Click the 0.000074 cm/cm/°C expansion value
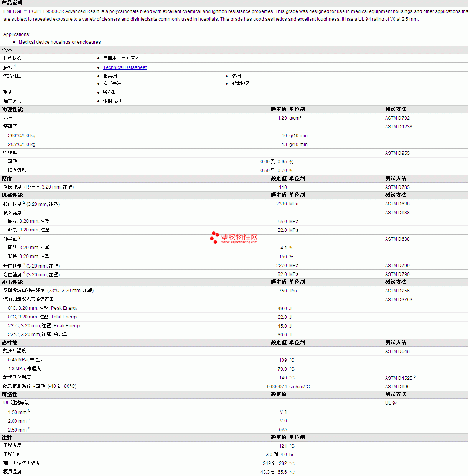 [288, 387]
